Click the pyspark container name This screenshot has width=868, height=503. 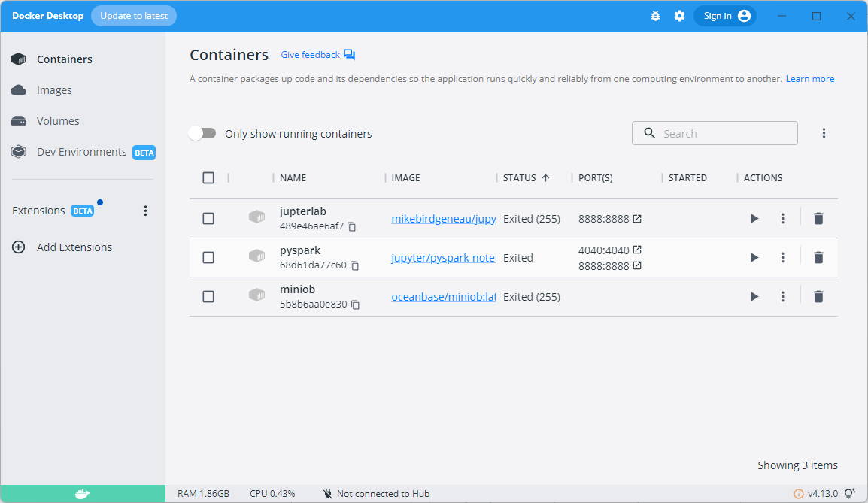pos(300,250)
